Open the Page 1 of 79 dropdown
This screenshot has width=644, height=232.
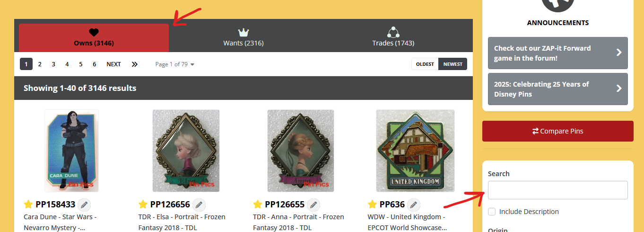pos(175,64)
